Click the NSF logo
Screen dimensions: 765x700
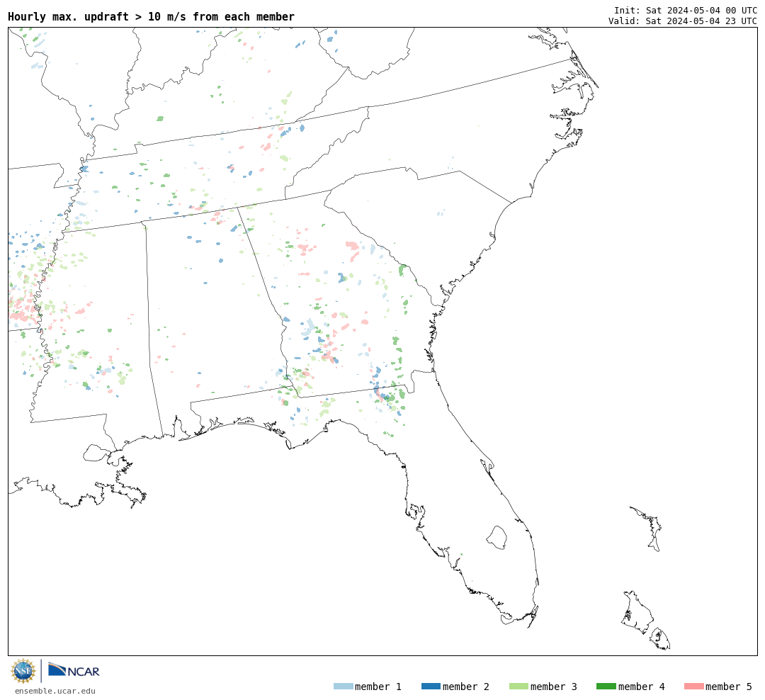pos(23,671)
